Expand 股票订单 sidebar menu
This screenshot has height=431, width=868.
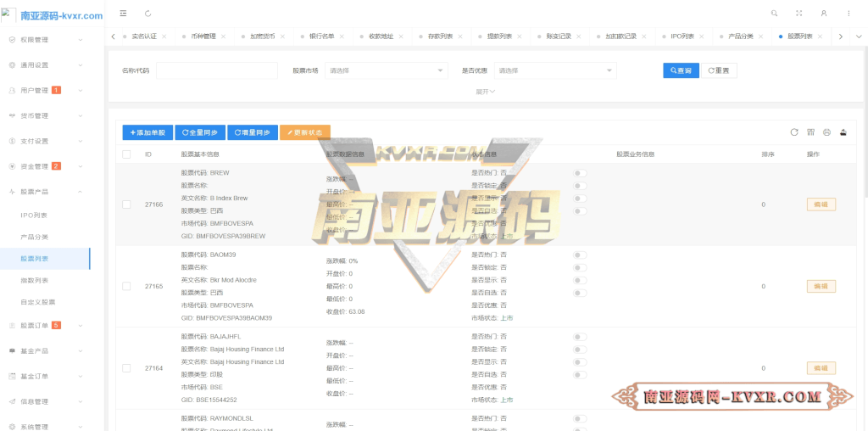(x=45, y=325)
